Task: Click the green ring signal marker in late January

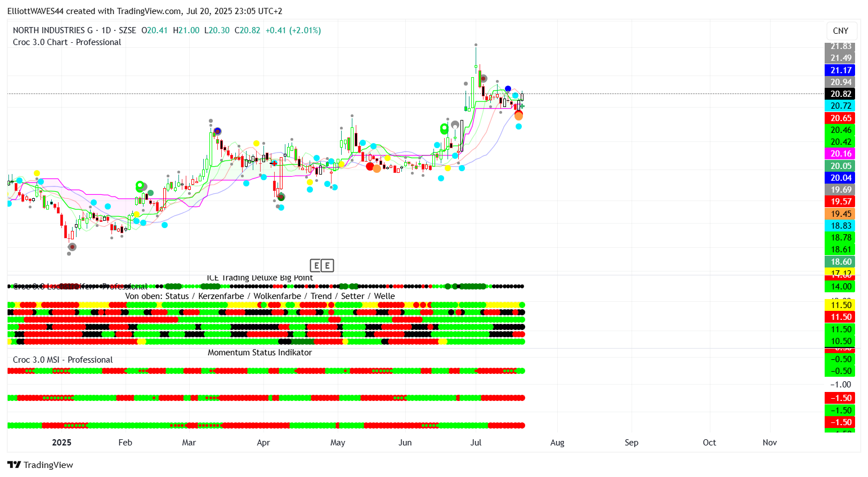Action: coord(140,185)
